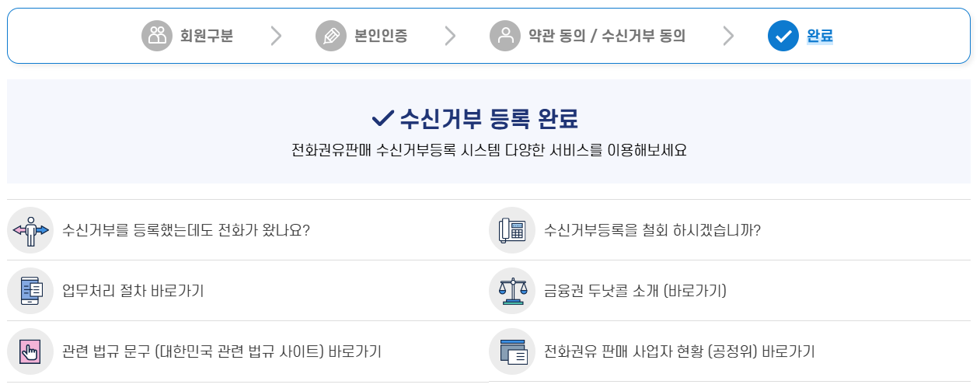Click the mobile document icon for 업무처리 절차

tap(30, 291)
